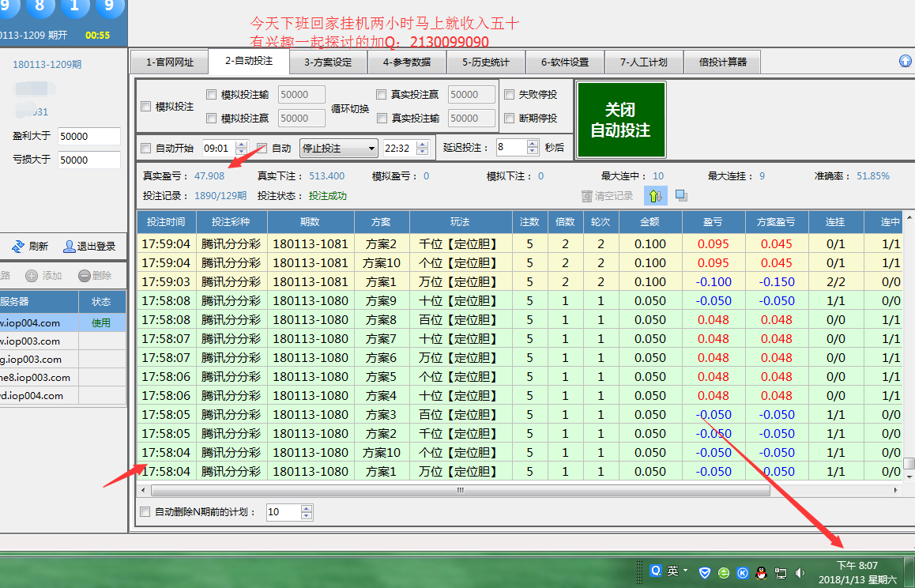
Task: Switch to the 3-方案设定 tab
Action: pyautogui.click(x=327, y=62)
